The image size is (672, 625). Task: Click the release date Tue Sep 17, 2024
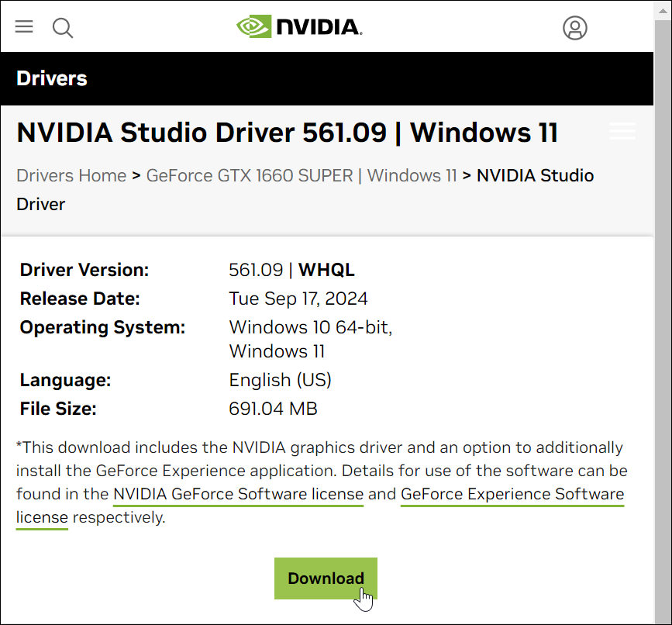(298, 299)
